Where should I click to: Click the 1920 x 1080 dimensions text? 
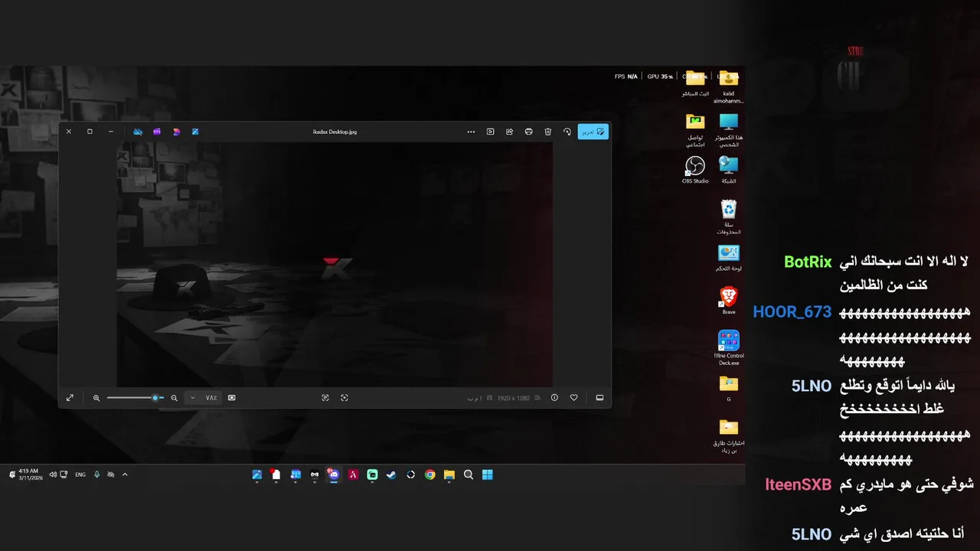tap(513, 398)
